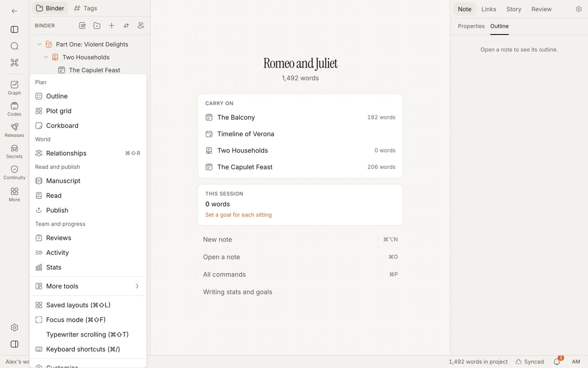Open the Graph view

14,88
